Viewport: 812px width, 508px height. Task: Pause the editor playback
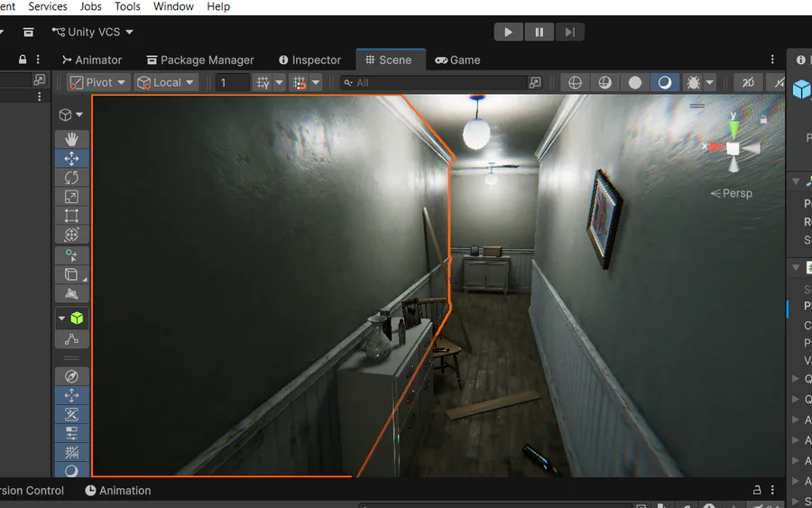(x=540, y=32)
